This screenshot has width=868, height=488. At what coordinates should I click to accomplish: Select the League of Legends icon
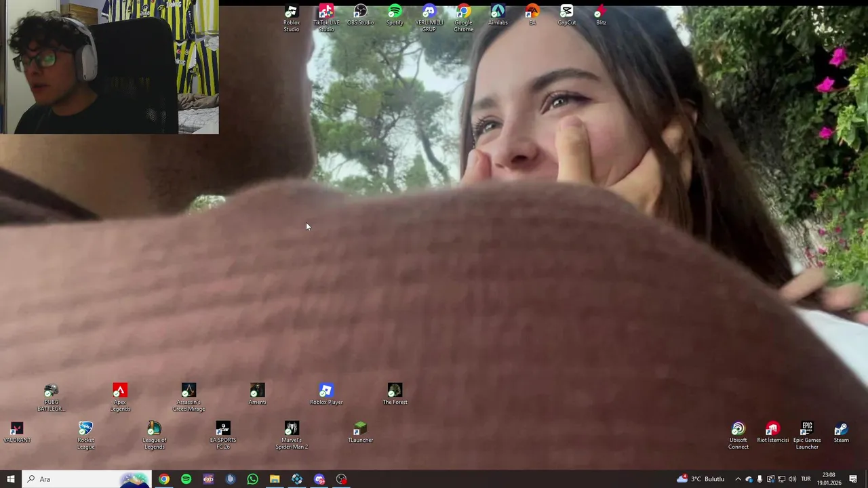pos(154,436)
